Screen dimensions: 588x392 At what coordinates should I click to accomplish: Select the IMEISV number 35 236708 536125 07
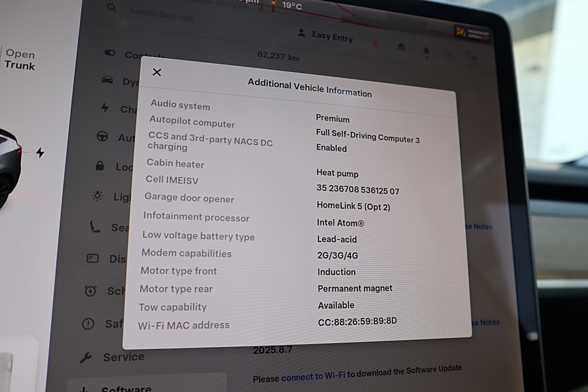tap(358, 190)
